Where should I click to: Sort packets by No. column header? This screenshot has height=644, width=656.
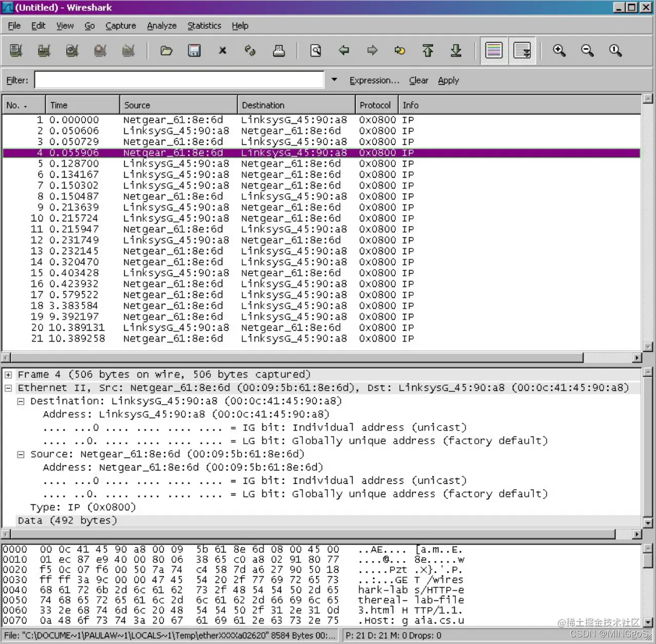tap(24, 105)
